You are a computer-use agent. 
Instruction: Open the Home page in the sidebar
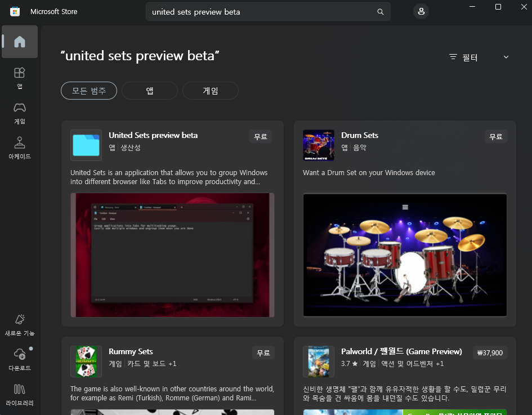click(20, 42)
